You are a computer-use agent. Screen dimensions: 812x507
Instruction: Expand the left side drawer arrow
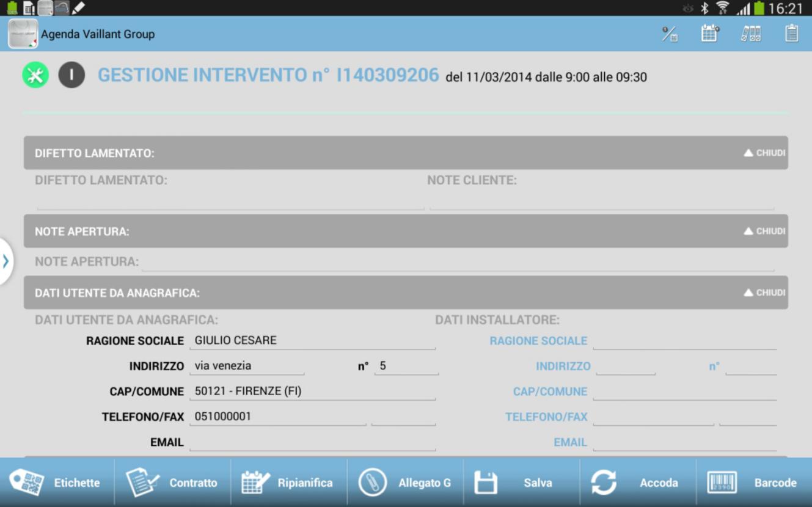(x=5, y=261)
